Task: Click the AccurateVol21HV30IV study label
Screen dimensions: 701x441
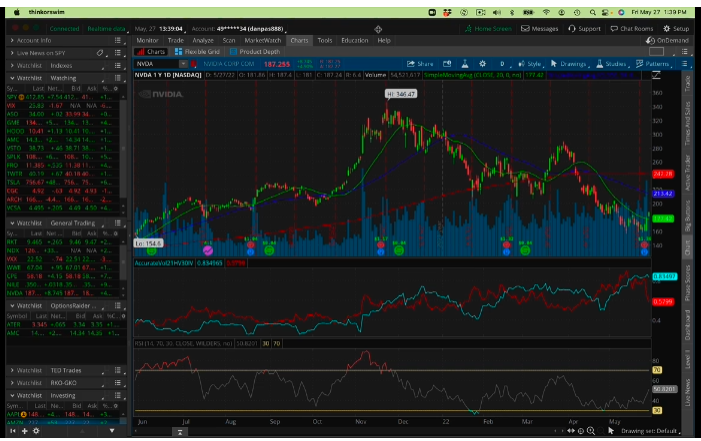Action: [x=164, y=263]
